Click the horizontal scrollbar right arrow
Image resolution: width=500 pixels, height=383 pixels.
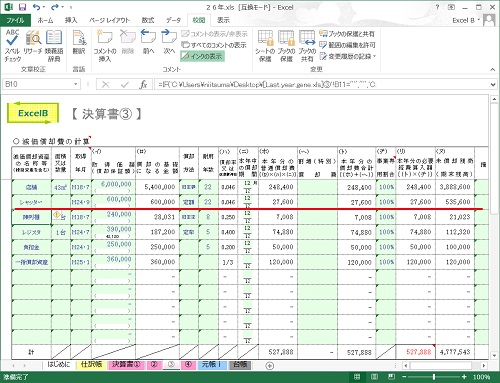click(484, 365)
